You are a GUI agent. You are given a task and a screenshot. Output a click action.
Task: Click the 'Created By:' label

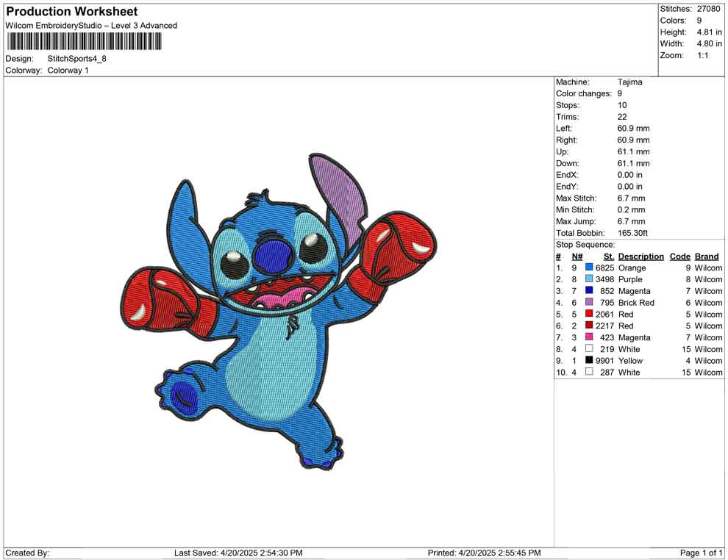(x=27, y=553)
